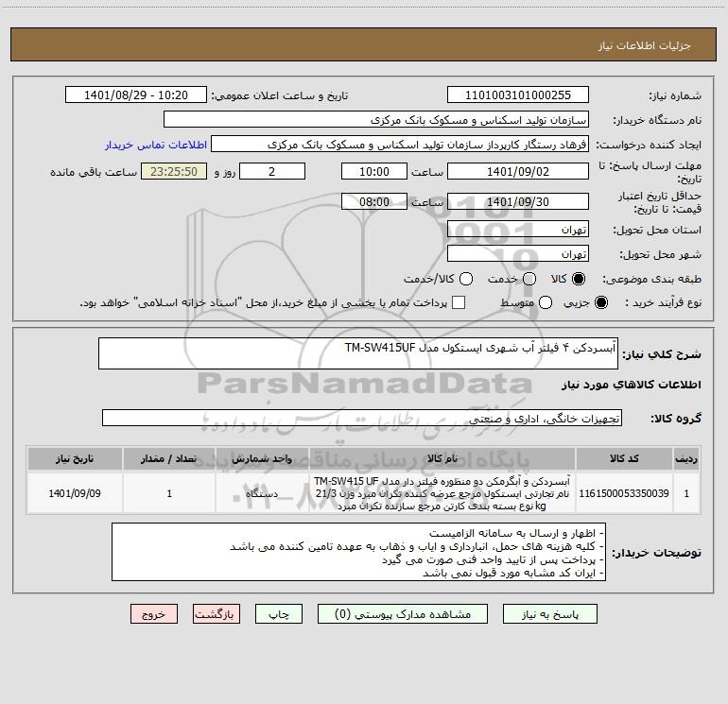Select the کالا/خدمت radio button
The image size is (728, 704).
(x=466, y=279)
